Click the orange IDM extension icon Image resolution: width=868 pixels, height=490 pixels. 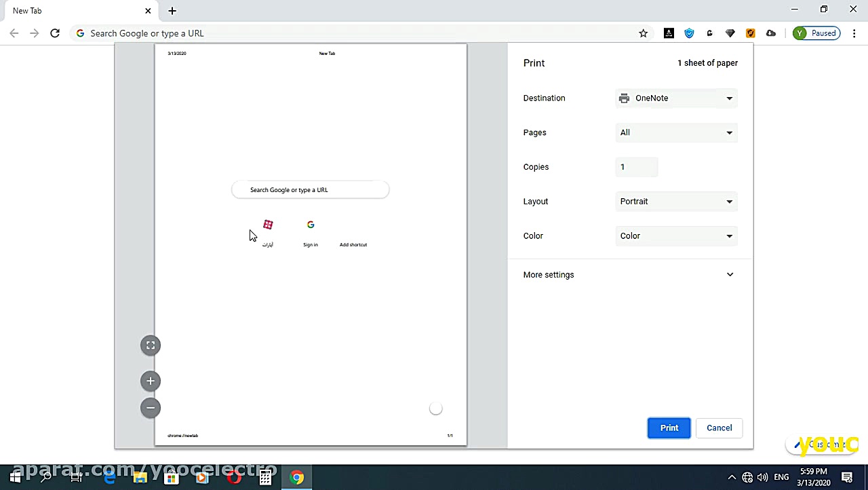click(750, 33)
